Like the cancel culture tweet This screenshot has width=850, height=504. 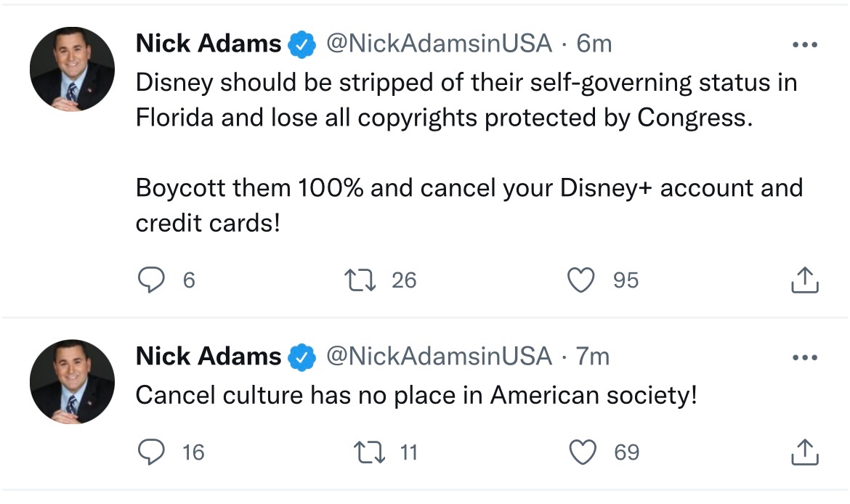pos(581,452)
